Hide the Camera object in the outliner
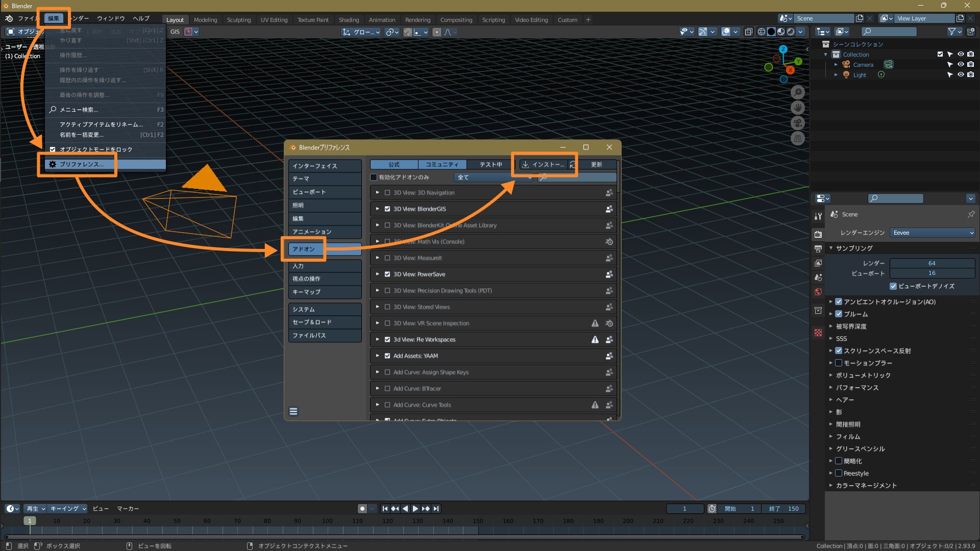 click(x=962, y=64)
